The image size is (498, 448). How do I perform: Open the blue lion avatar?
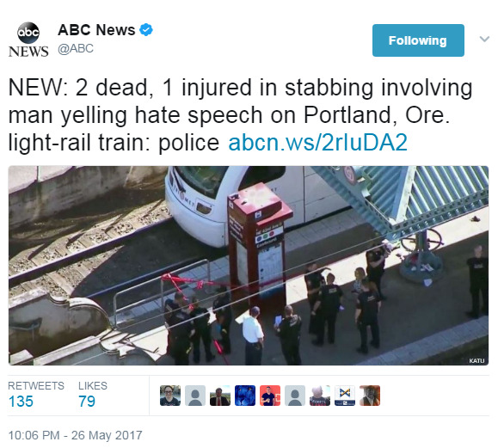pos(245,396)
